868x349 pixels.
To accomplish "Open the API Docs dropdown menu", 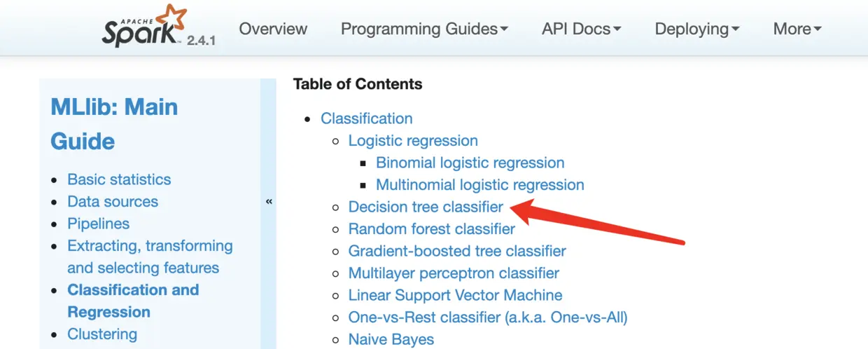I will [x=581, y=29].
